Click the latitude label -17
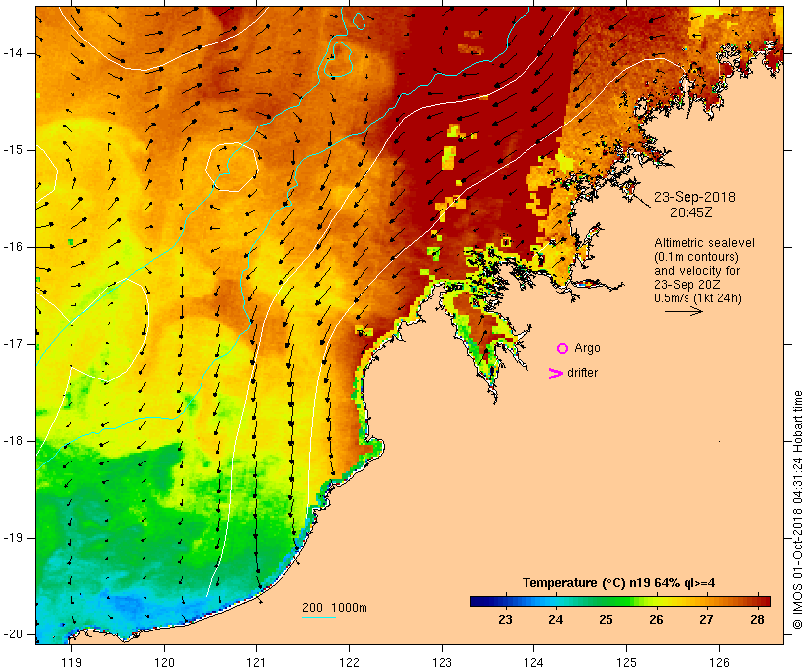 click(13, 344)
